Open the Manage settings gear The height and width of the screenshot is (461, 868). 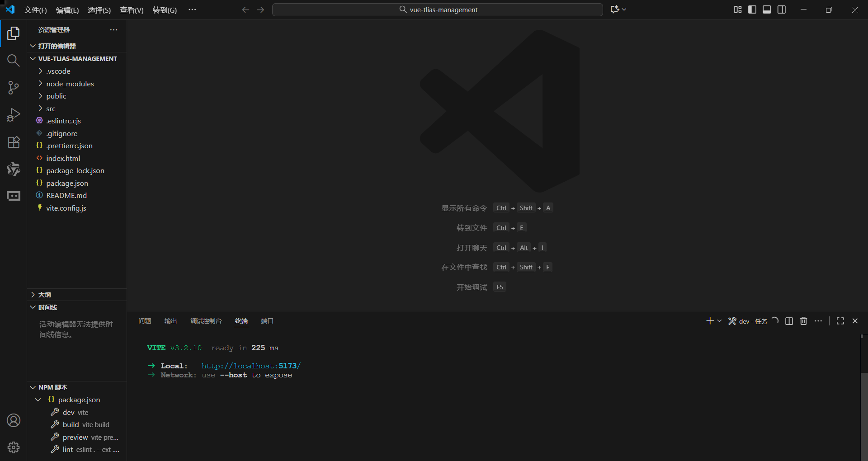tap(14, 447)
